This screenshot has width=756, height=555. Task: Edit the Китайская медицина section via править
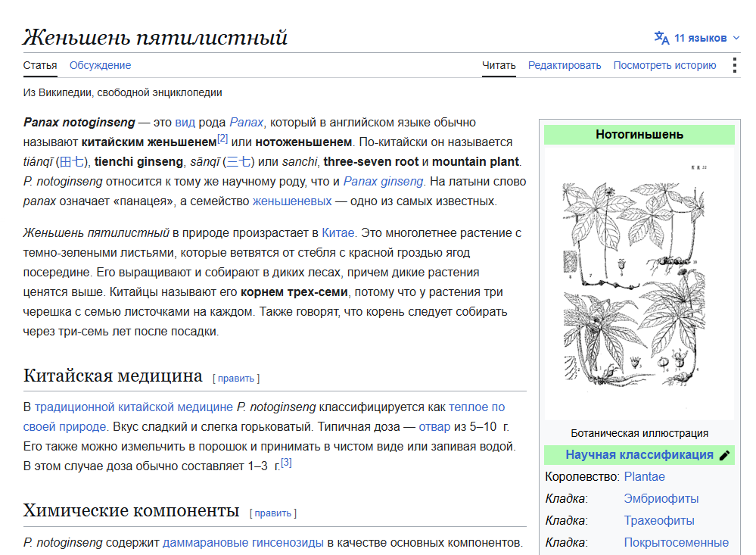tap(236, 379)
